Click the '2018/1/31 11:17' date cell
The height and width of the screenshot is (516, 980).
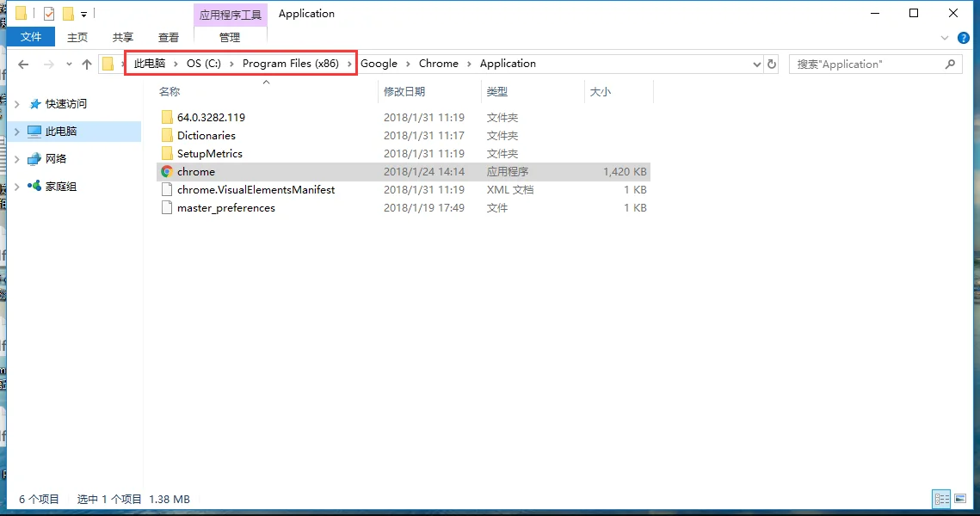click(424, 135)
